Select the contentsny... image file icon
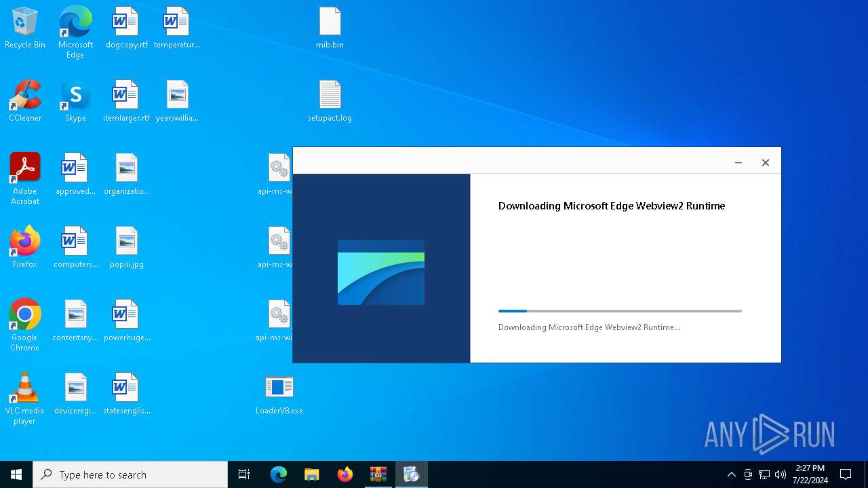The image size is (868, 488). pos(75,321)
